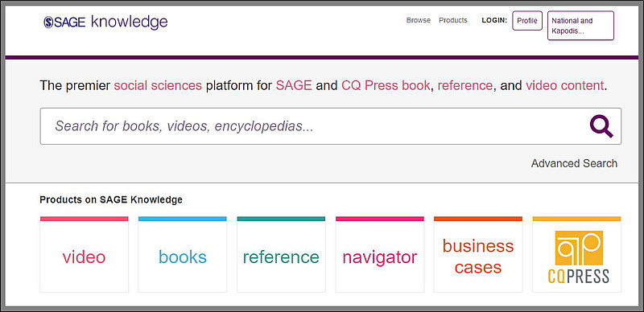Image resolution: width=644 pixels, height=312 pixels.
Task: Click the magnifying glass search icon
Action: [x=601, y=126]
